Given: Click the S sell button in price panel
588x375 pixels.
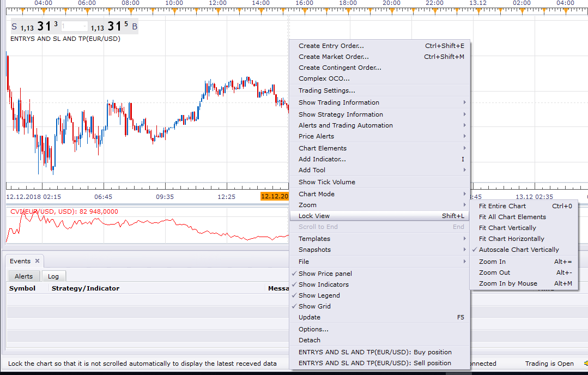Looking at the screenshot, I should pos(14,27).
